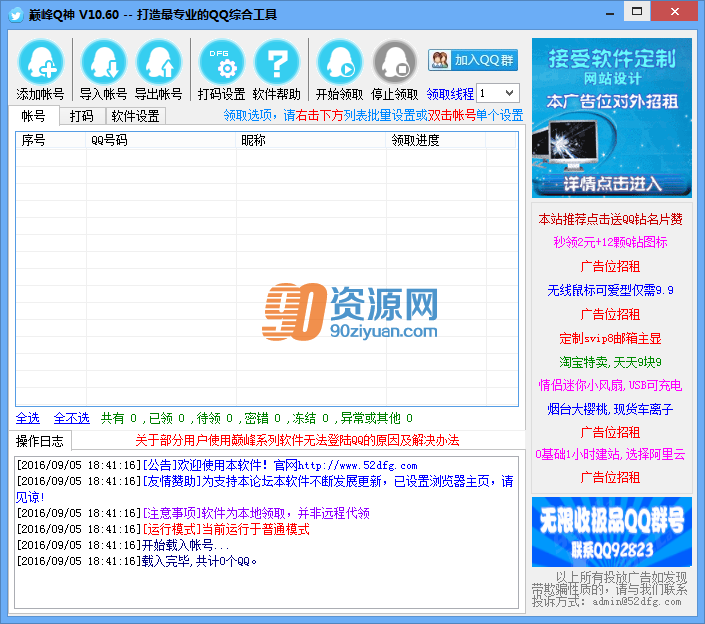The image size is (705, 624).
Task: Click the 导出帐号 export accounts icon
Action: pyautogui.click(x=159, y=62)
